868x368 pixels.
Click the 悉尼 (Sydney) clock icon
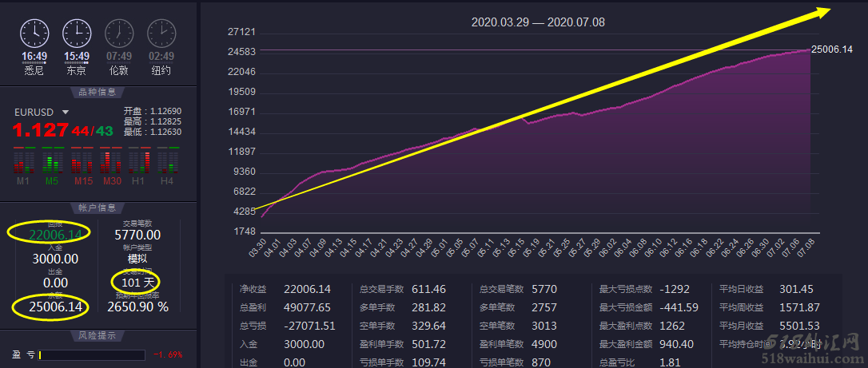pos(34,34)
